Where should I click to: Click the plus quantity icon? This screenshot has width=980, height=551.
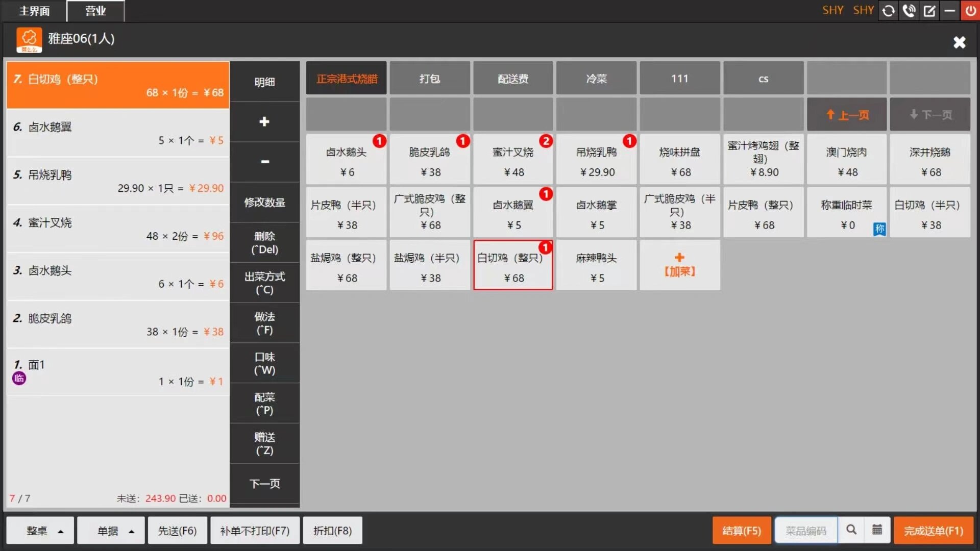coord(264,121)
